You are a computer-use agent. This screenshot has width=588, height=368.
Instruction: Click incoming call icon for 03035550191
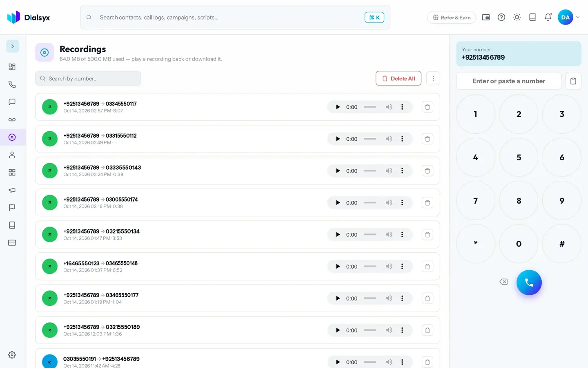point(50,361)
